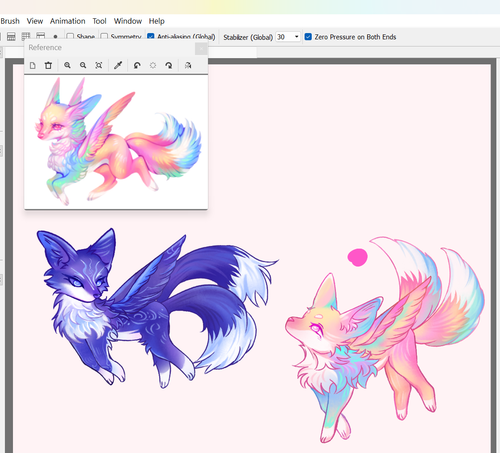Rotate the reference image counterclockwise
The image size is (500, 453).
point(137,65)
